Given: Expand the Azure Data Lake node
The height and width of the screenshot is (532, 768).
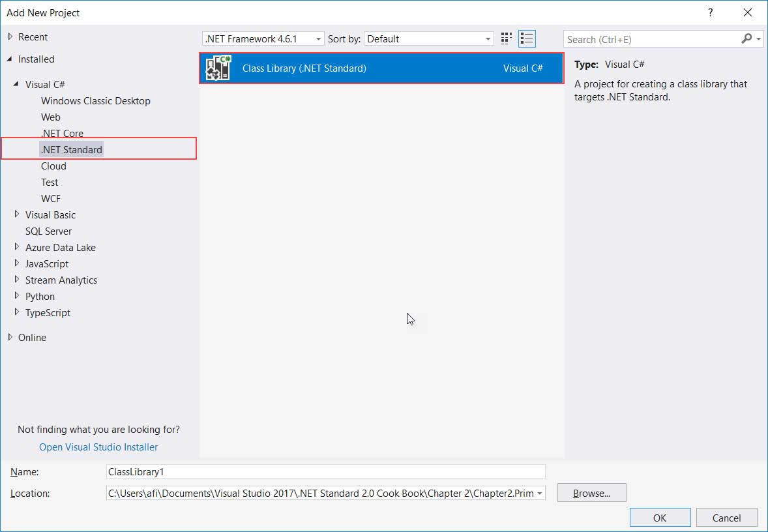Looking at the screenshot, I should click(17, 247).
